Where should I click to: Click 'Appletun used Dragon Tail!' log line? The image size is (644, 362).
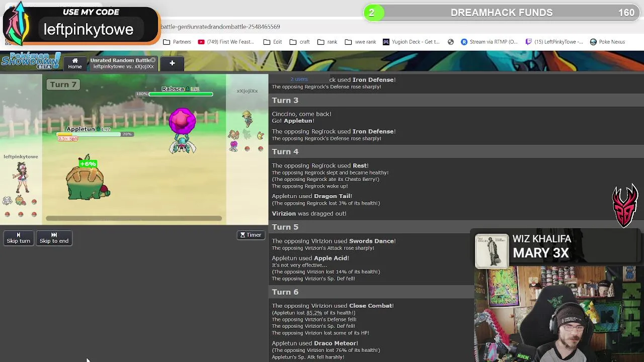[x=312, y=196]
